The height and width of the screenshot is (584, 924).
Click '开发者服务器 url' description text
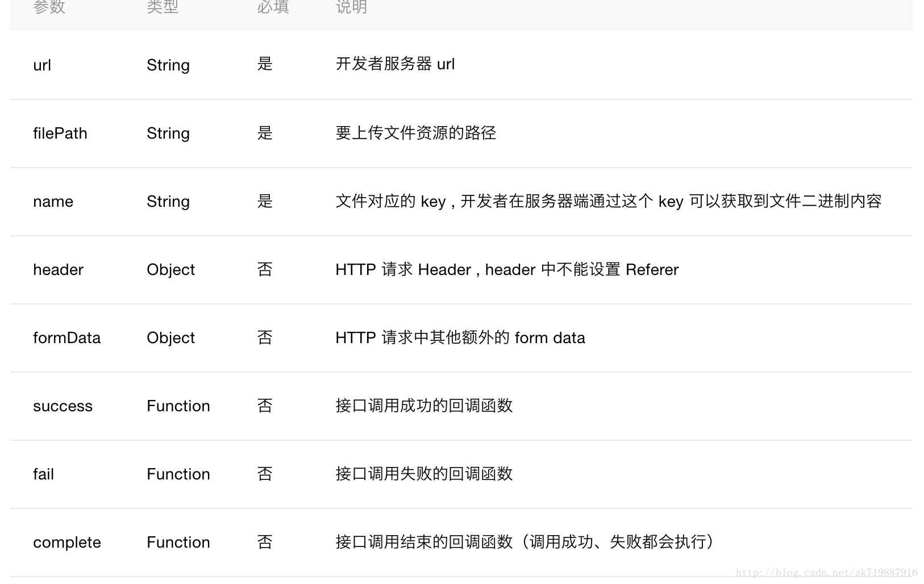[395, 64]
